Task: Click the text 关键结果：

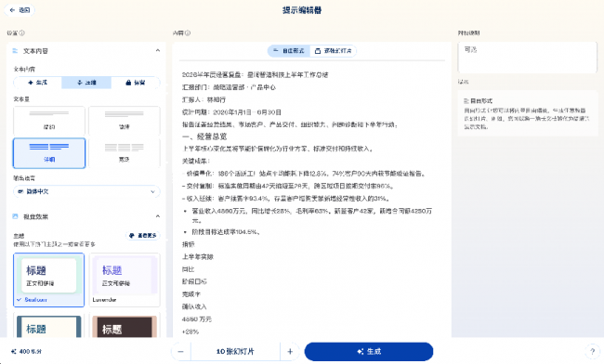Action: click(196, 162)
